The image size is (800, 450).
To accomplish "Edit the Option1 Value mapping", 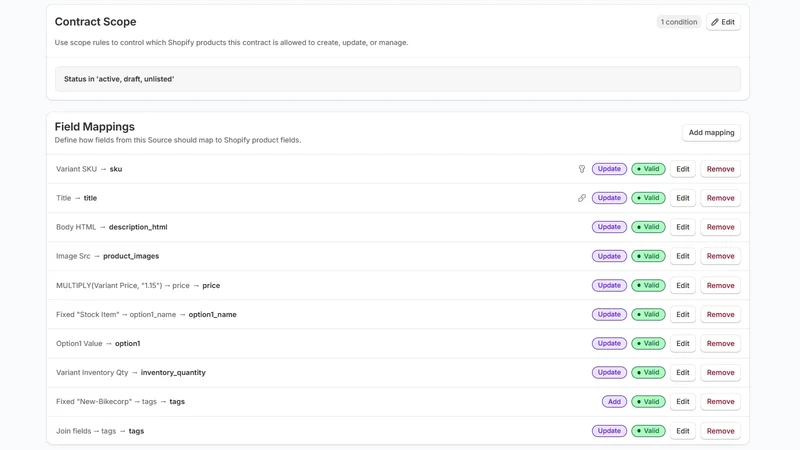I will 683,344.
